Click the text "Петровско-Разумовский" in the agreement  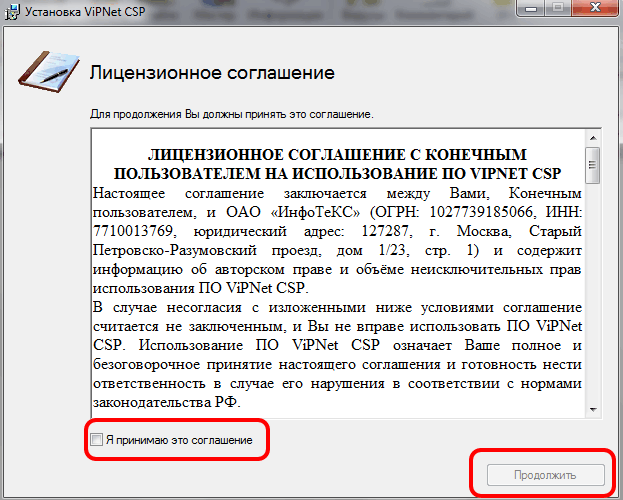[x=175, y=250]
